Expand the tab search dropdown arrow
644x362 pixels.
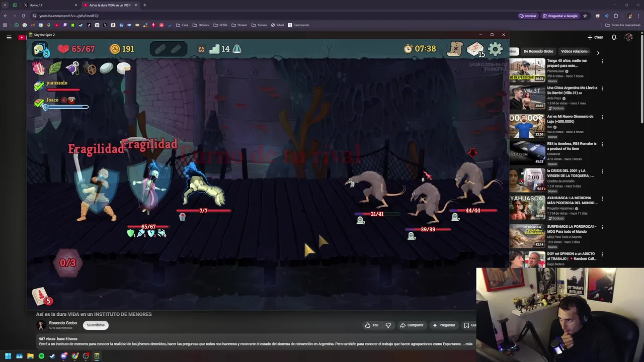point(5,5)
